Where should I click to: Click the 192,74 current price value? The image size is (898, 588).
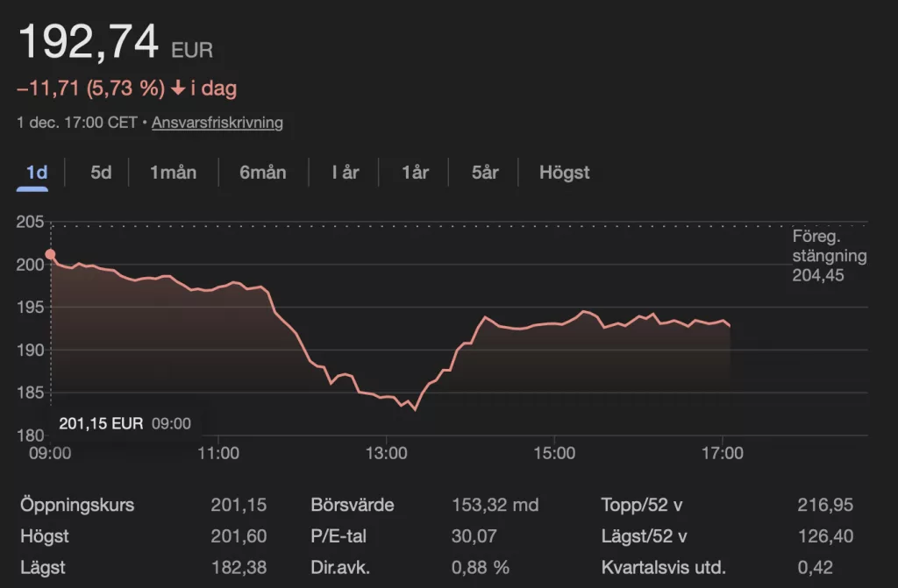tap(89, 42)
